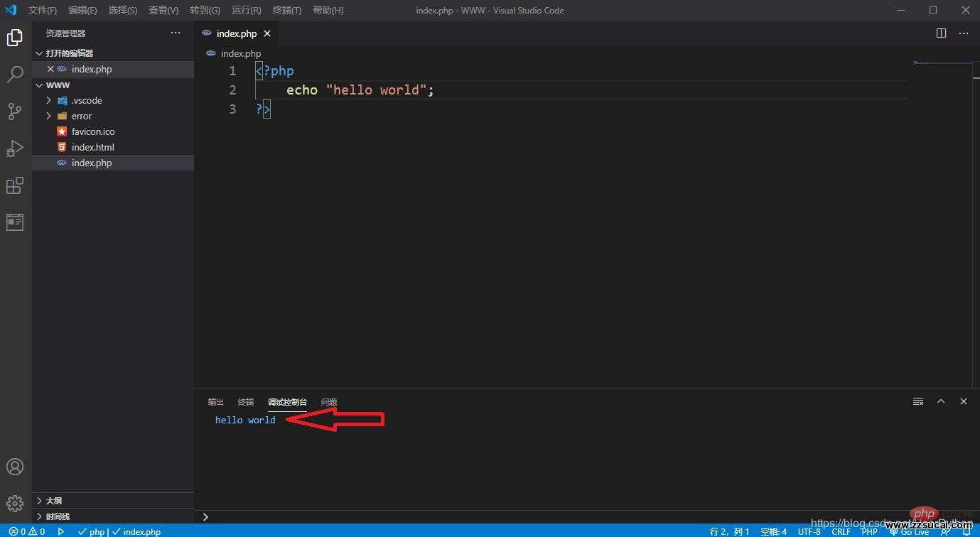Viewport: 980px width, 537px height.
Task: Minimize the VS Code window
Action: [x=901, y=10]
